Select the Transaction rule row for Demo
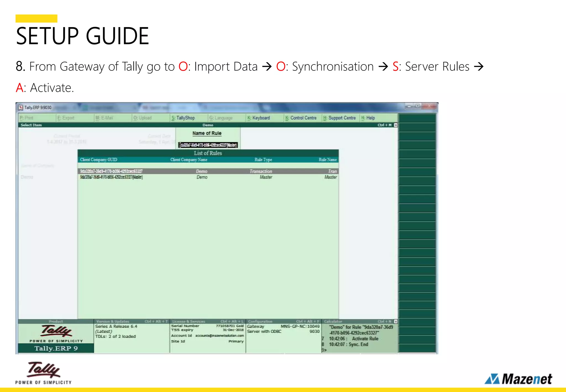This screenshot has height=392, width=566. click(x=208, y=171)
